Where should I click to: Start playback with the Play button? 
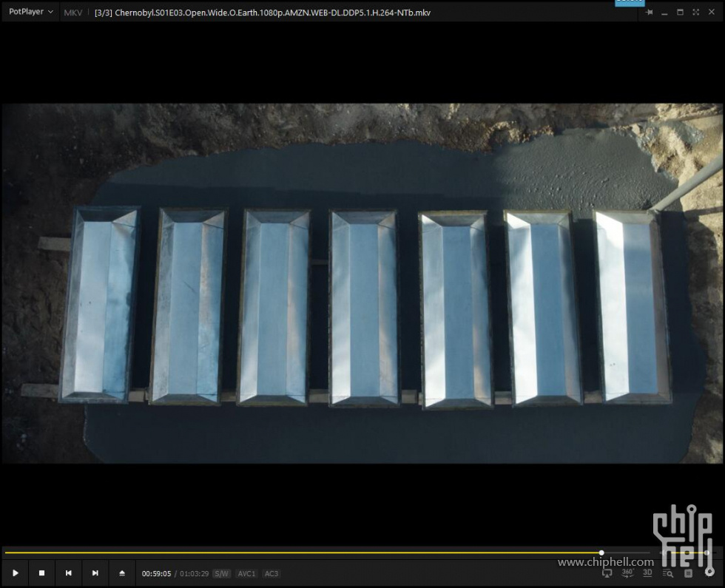point(16,573)
